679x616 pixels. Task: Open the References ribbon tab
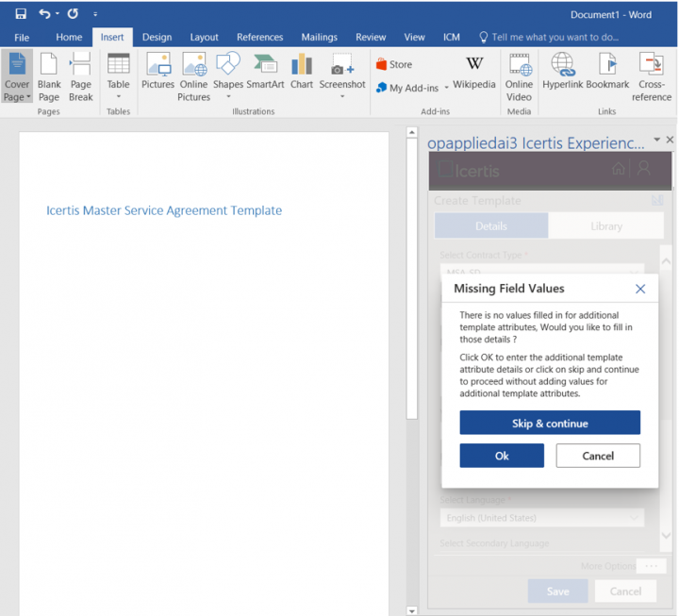pos(259,38)
